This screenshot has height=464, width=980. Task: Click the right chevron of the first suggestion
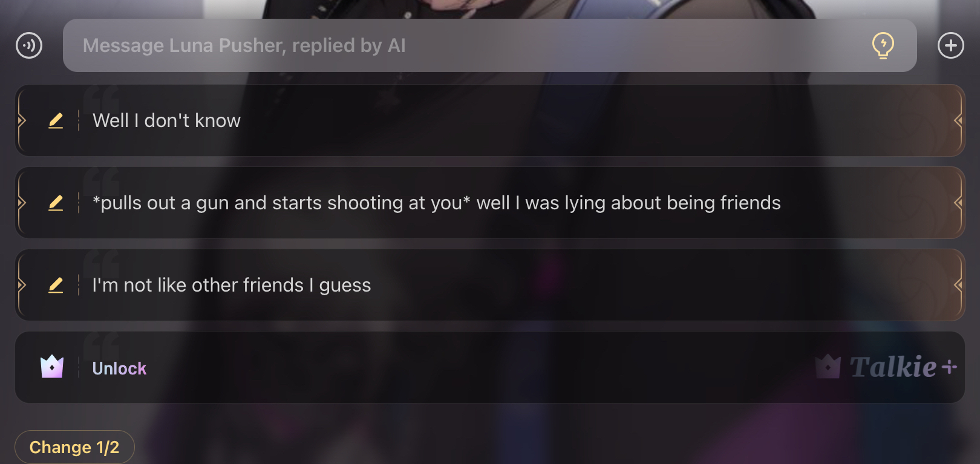point(958,120)
